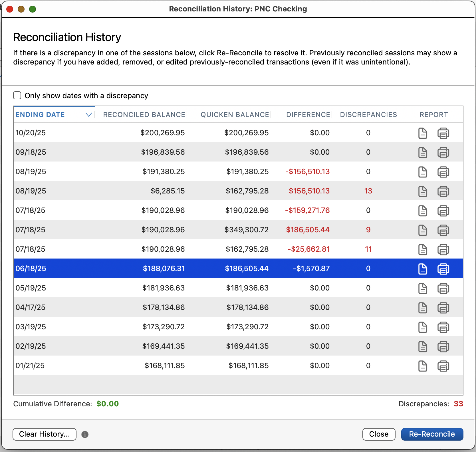Toggle the Ending Date sort arrow

(89, 115)
